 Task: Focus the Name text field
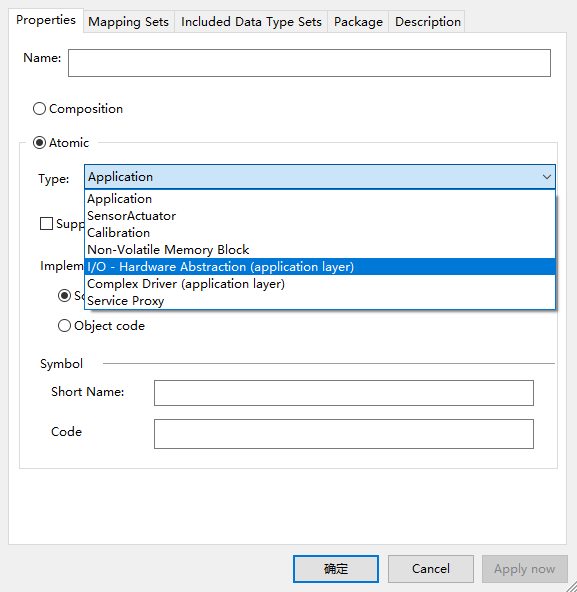point(309,63)
